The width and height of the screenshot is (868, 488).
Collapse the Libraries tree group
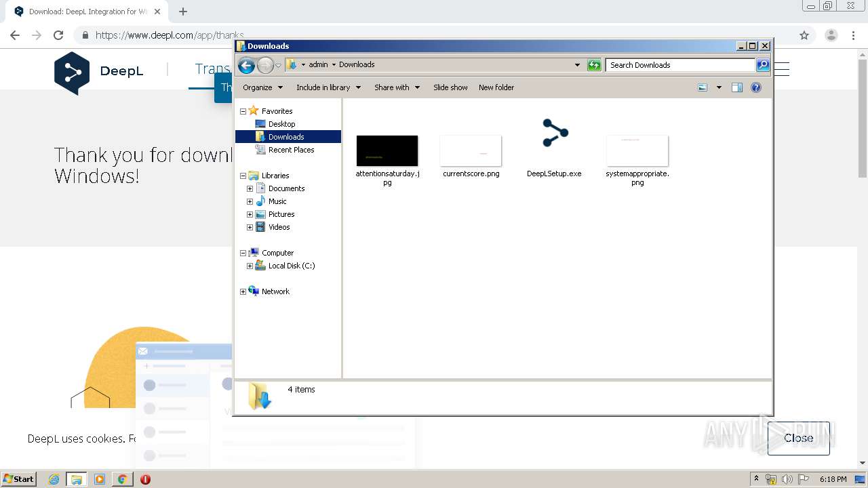243,176
